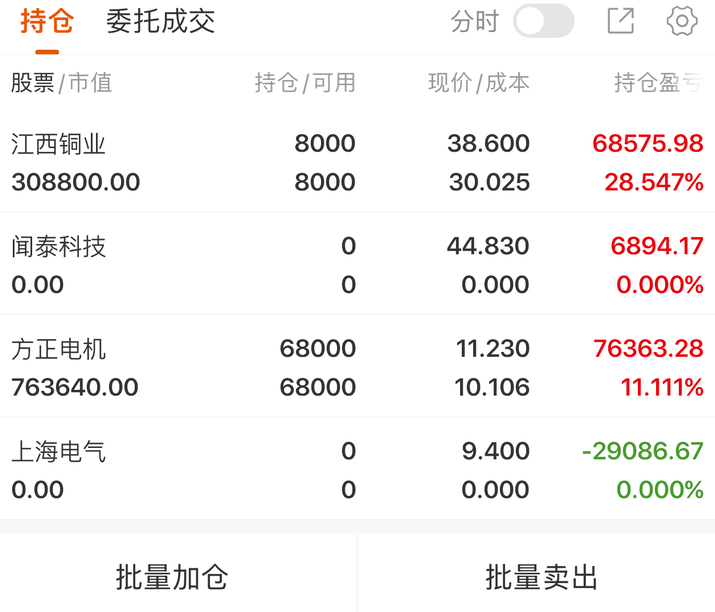Screen dimensions: 715x612
Task: Click profit value 76363.28
Action: [x=648, y=349]
